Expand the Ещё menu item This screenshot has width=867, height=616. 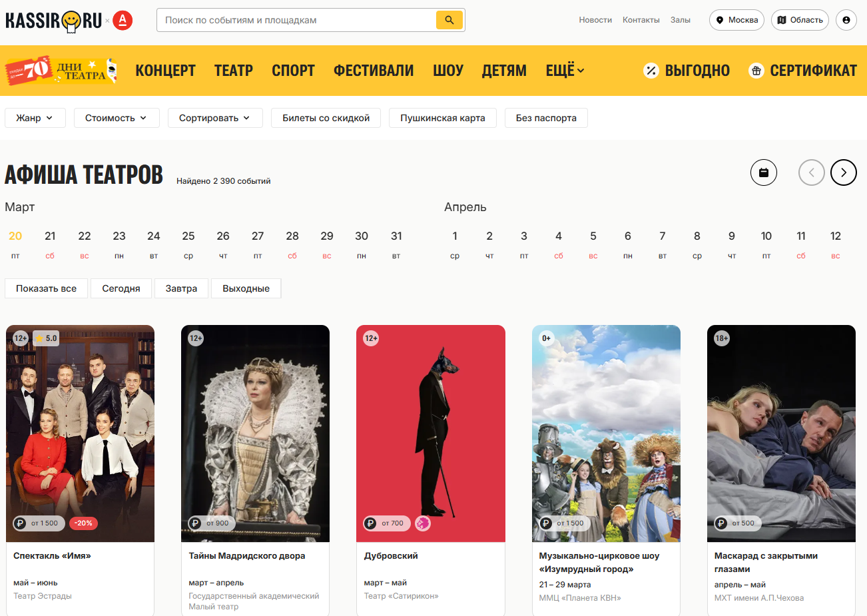coord(565,71)
